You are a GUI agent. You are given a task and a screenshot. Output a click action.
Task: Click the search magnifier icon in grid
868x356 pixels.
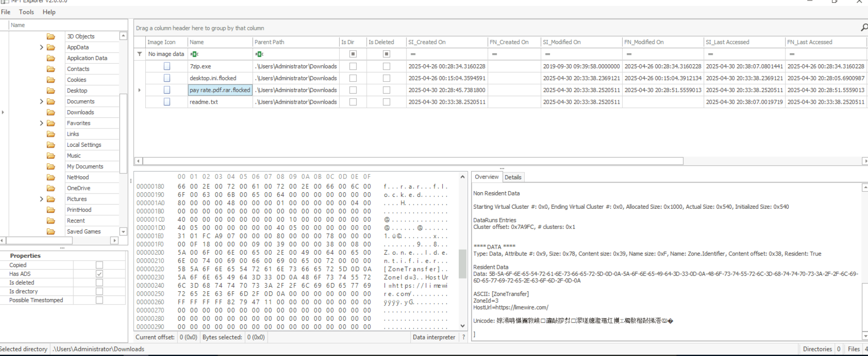pyautogui.click(x=863, y=28)
